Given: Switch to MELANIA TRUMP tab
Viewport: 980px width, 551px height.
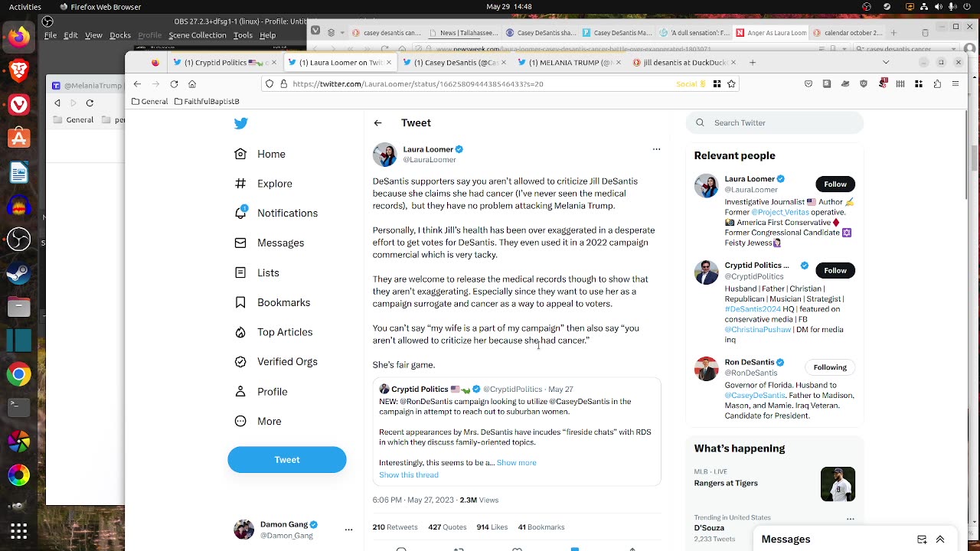Looking at the screenshot, I should click(x=570, y=63).
